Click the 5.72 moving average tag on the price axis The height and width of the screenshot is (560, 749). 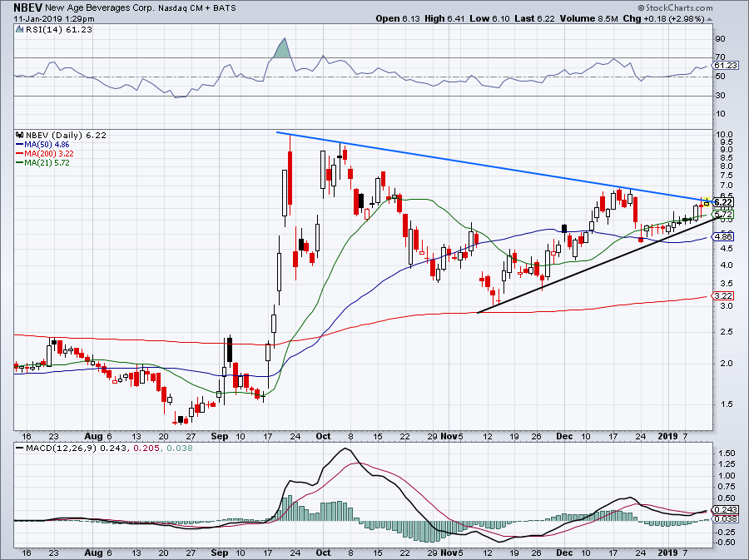(724, 214)
